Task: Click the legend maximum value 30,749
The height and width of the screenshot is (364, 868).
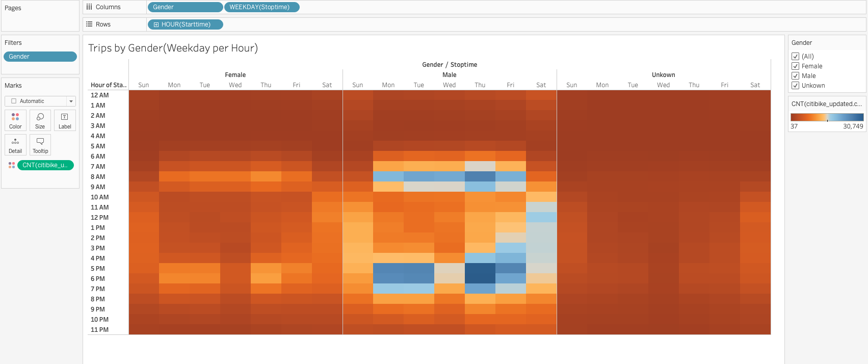Action: point(853,126)
